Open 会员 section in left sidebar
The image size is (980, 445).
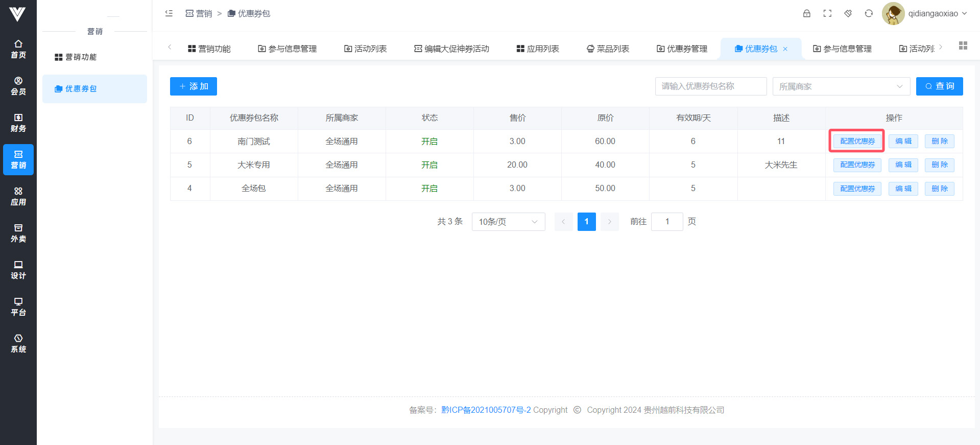point(18,86)
